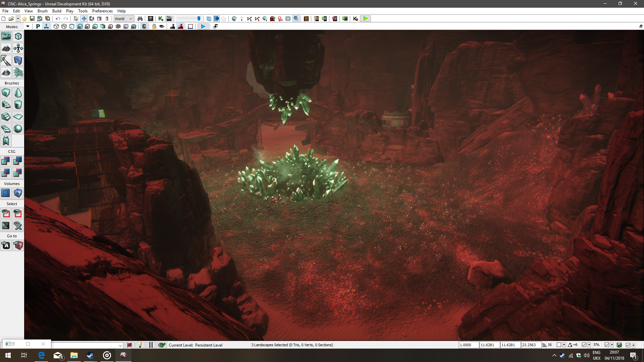This screenshot has width=644, height=362.
Task: Click the CSG Add icon
Action: point(6,161)
